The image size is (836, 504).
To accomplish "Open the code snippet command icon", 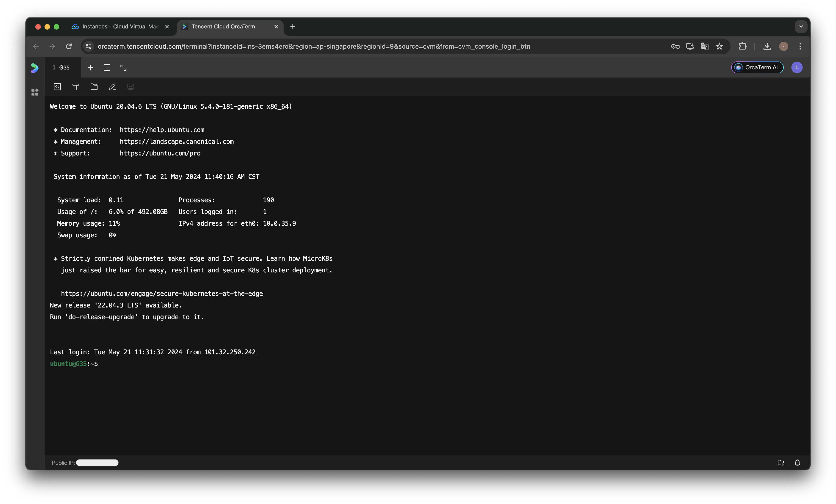I will pos(57,87).
